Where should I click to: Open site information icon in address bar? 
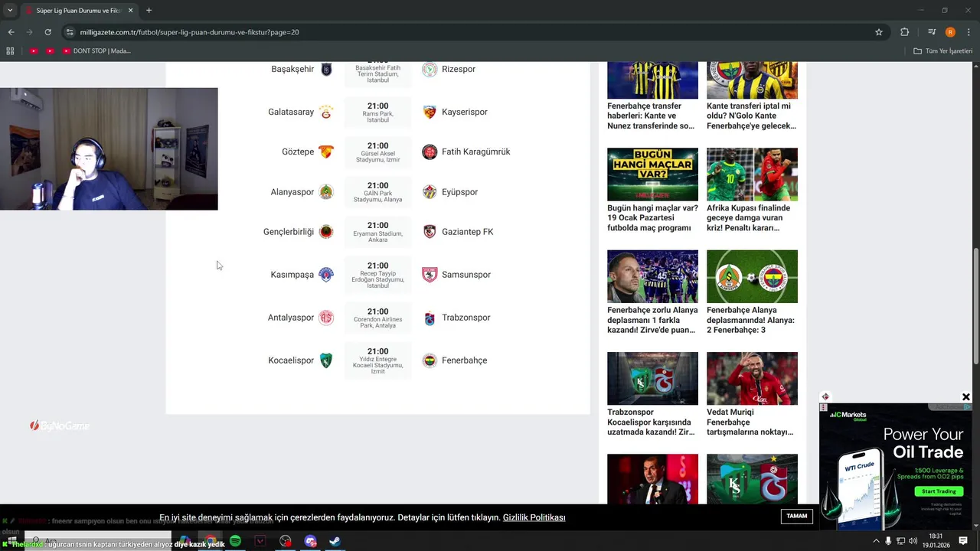(x=70, y=32)
